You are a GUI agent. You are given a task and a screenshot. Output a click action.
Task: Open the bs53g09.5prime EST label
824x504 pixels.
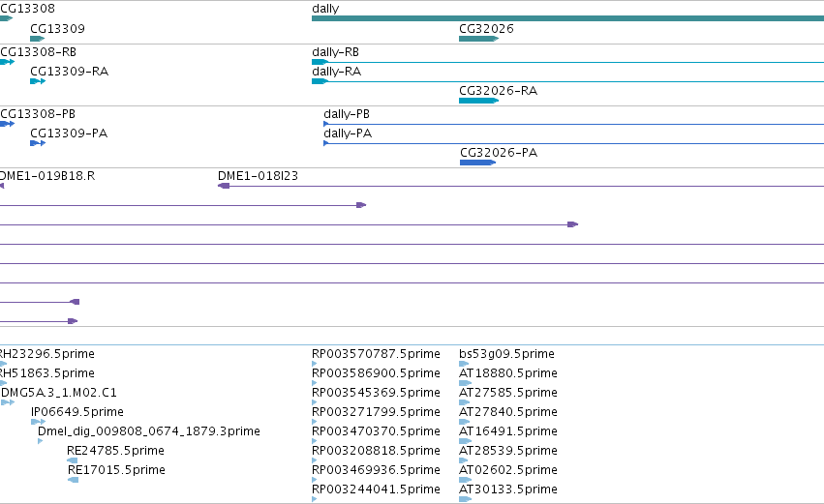[506, 354]
